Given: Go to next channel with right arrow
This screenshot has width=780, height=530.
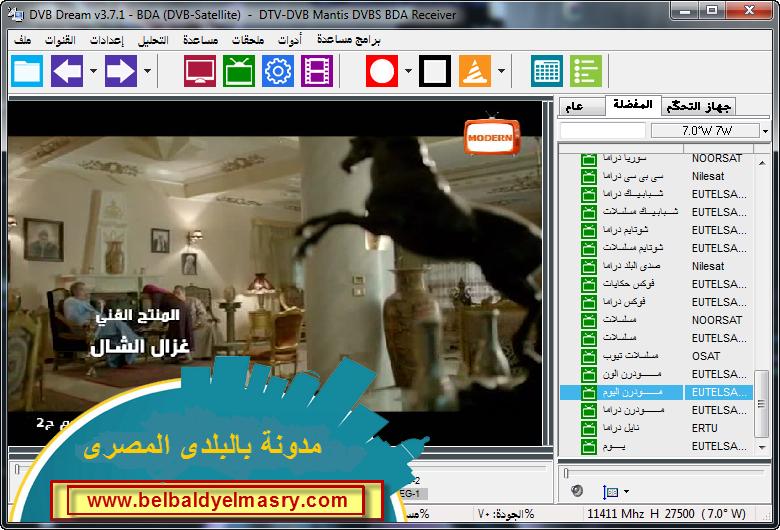Looking at the screenshot, I should (x=121, y=71).
